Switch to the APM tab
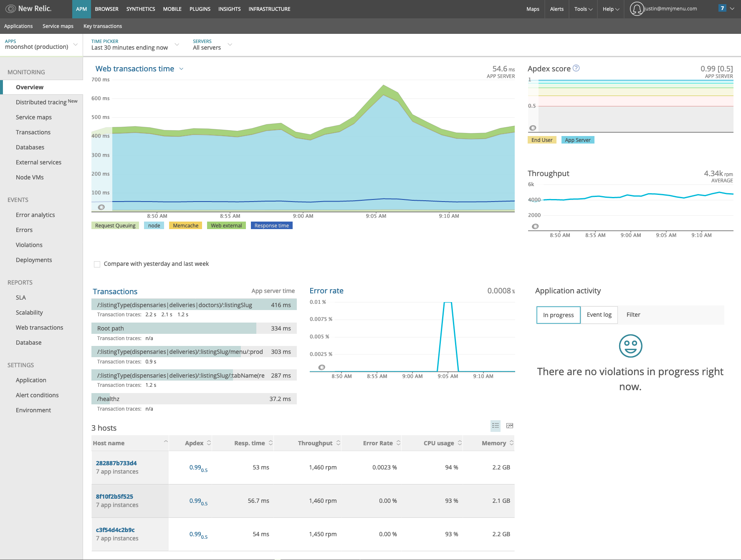The width and height of the screenshot is (741, 560). click(81, 9)
